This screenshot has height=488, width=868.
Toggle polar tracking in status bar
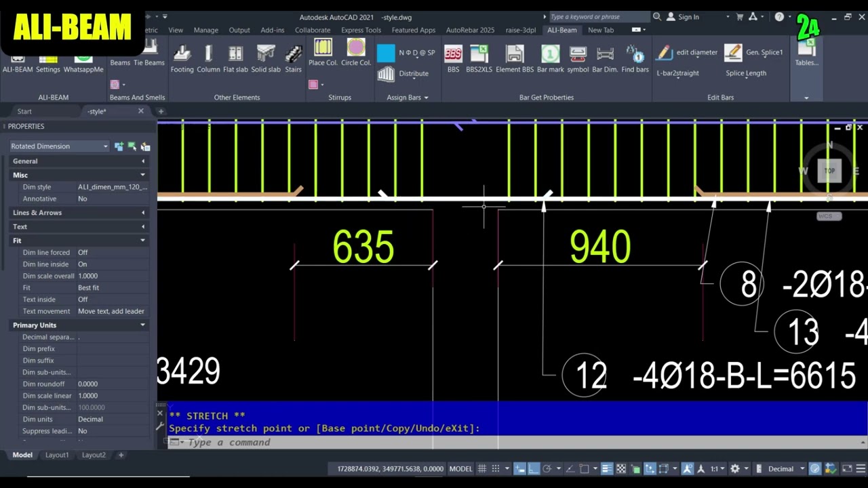[548, 468]
